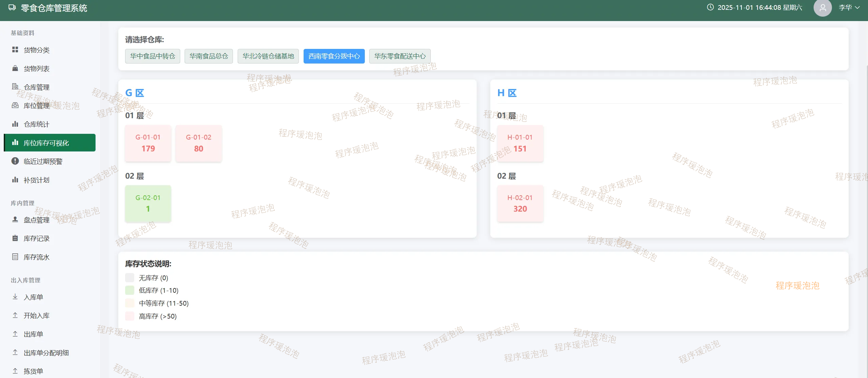Click the 货物列表 bag icon
868x378 pixels.
click(15, 68)
